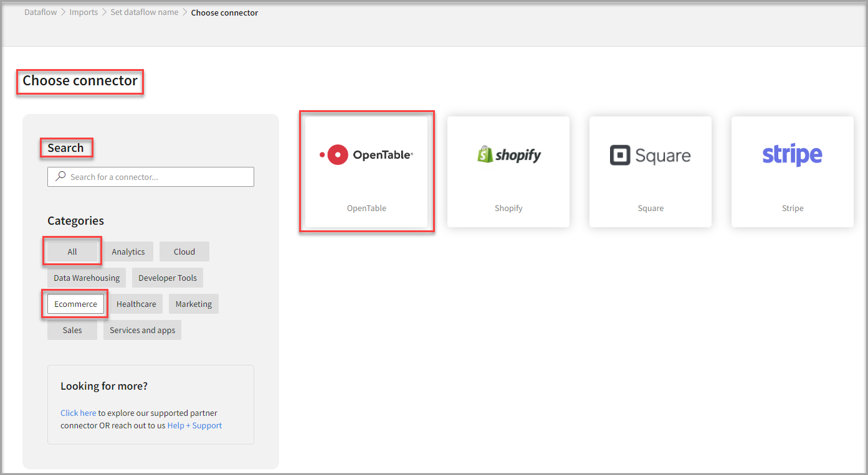This screenshot has height=475, width=868.
Task: Click the Categories heading
Action: 75,220
